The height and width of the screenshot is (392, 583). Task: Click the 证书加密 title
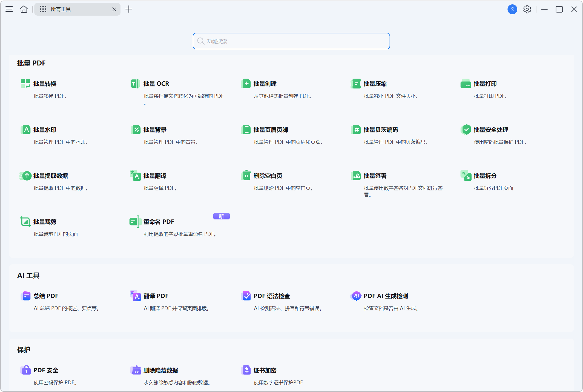coord(265,370)
